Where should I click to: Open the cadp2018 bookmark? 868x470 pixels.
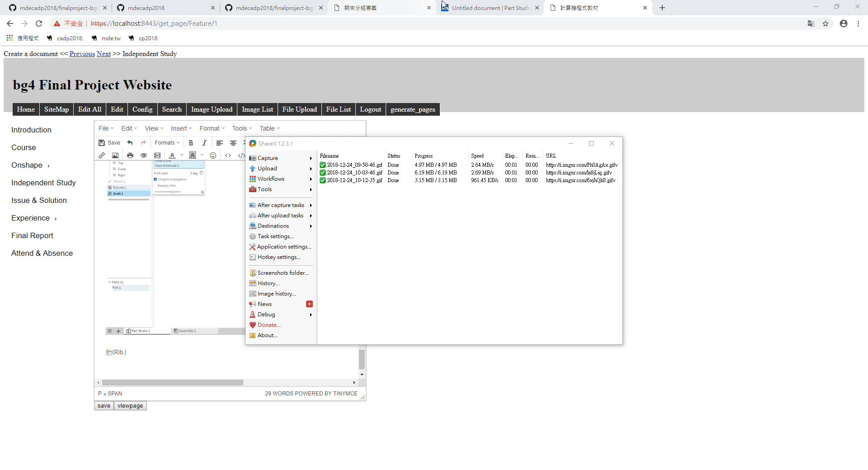pos(65,38)
